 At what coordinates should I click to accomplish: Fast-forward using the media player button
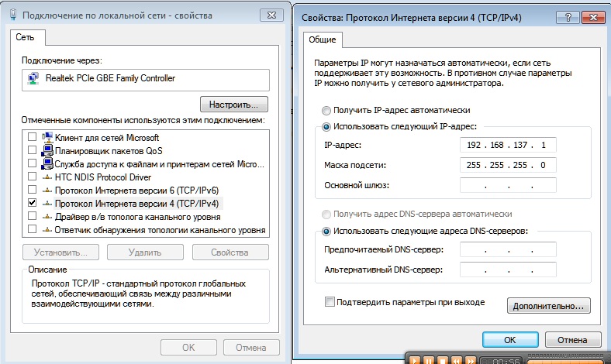tap(471, 361)
